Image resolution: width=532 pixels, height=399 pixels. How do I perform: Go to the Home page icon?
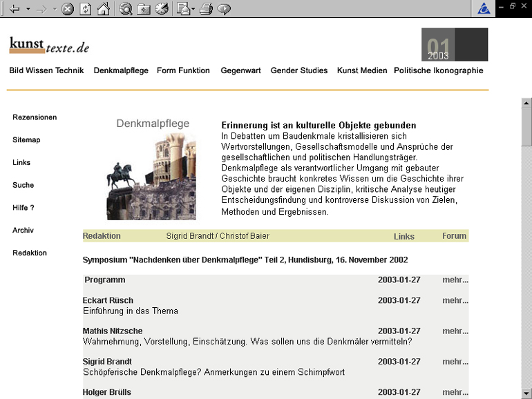(103, 9)
